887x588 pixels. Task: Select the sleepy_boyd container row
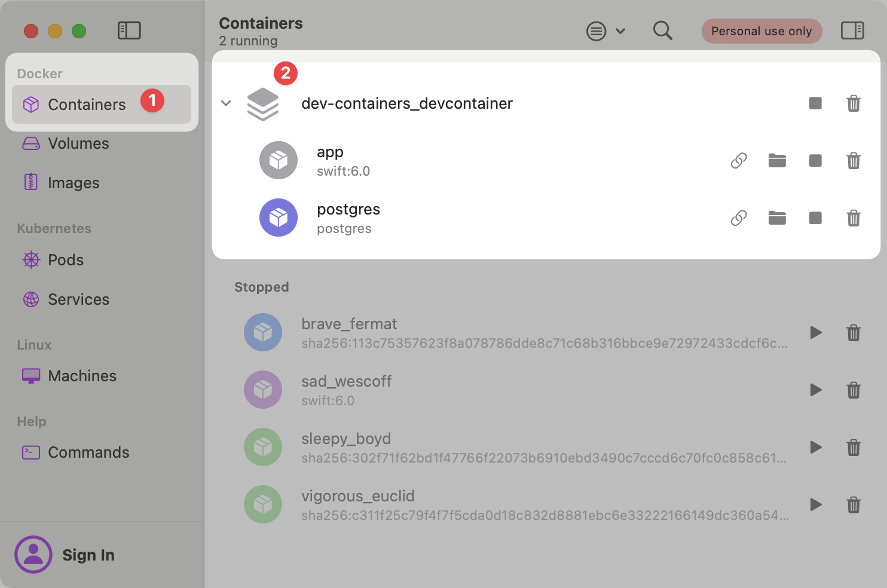[514, 448]
